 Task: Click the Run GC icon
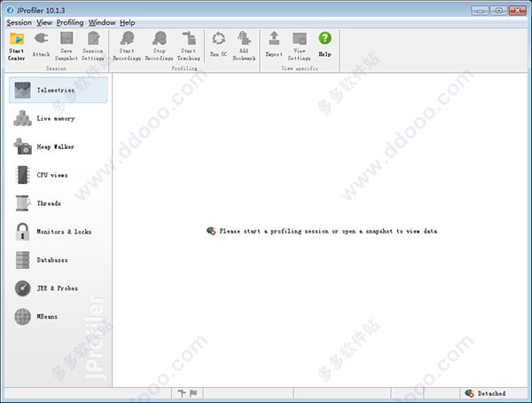coord(218,44)
